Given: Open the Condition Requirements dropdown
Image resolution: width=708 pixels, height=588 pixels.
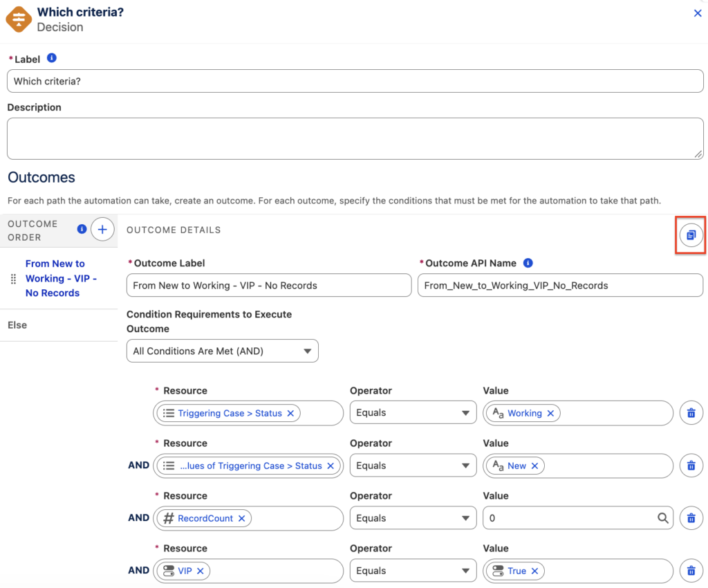Looking at the screenshot, I should (222, 351).
